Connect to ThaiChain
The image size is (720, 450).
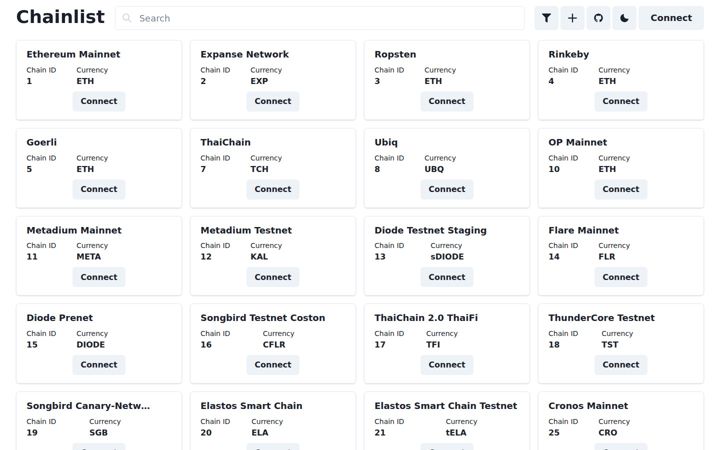click(x=273, y=189)
